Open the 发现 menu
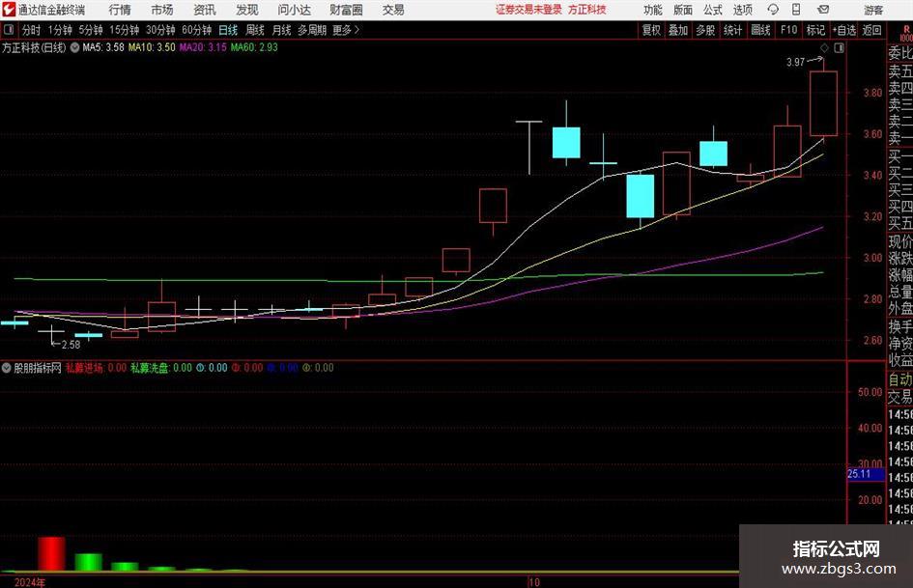The width and height of the screenshot is (913, 588). [247, 10]
